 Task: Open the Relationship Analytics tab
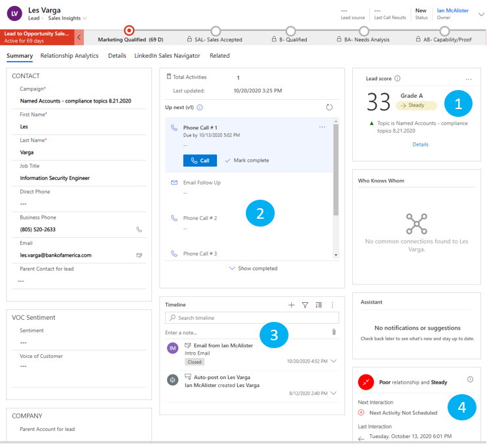[x=69, y=56]
